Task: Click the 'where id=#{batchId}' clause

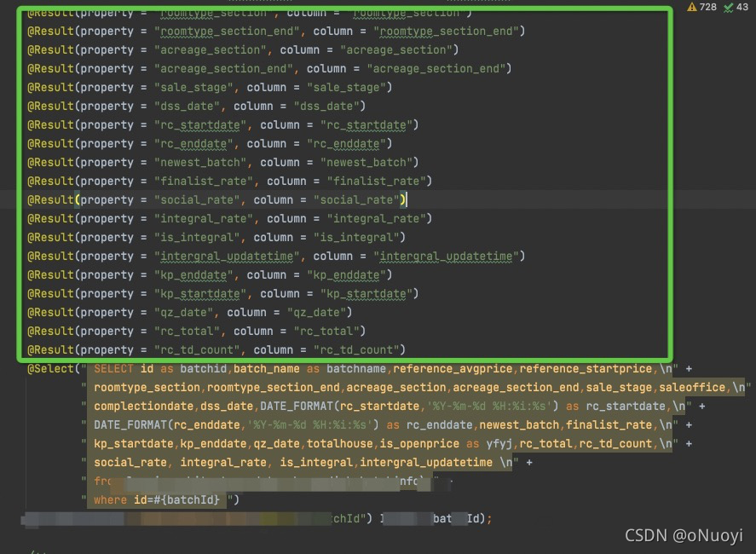Action: point(157,500)
